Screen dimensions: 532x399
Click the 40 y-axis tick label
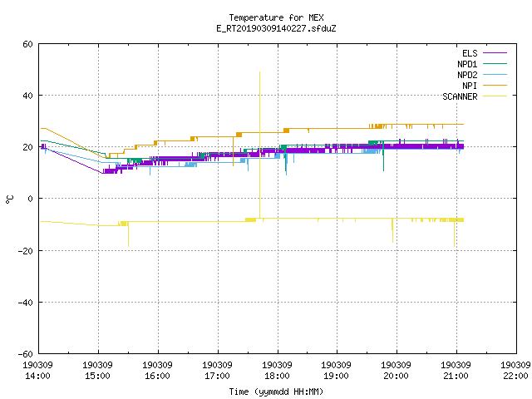click(x=27, y=96)
